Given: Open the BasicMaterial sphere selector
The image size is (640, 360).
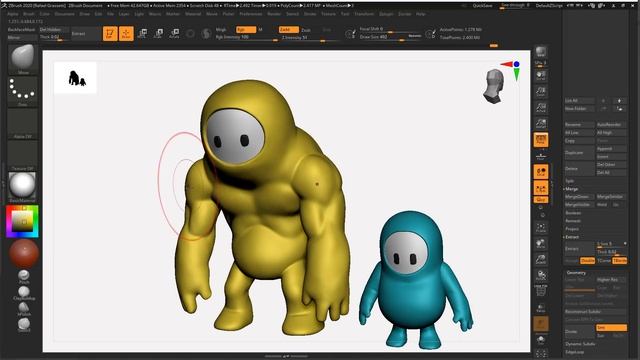Looking at the screenshot, I should pyautogui.click(x=22, y=188).
